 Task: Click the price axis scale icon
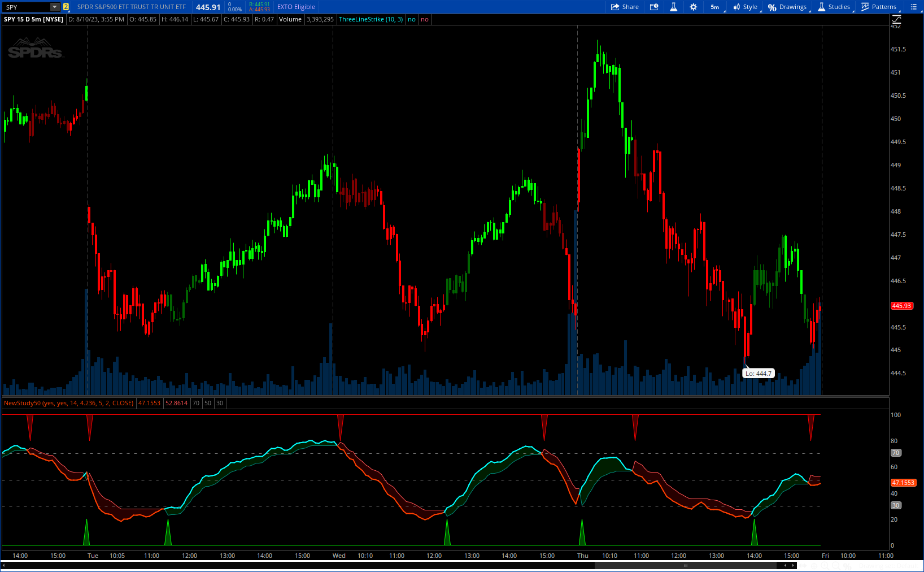pos(896,19)
